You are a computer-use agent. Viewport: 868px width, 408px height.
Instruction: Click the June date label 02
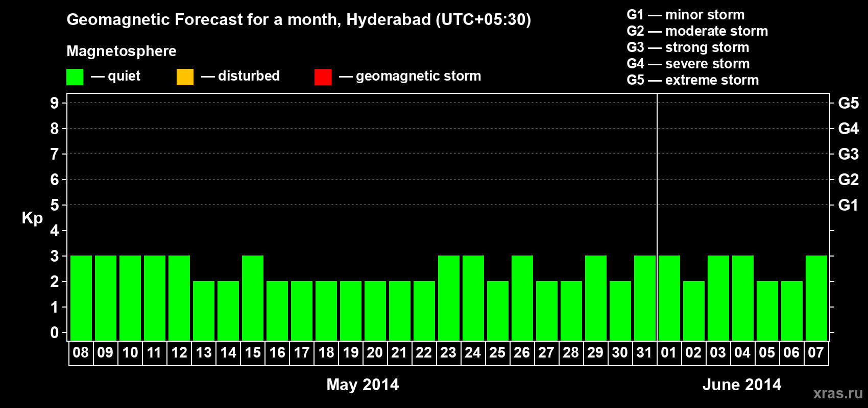693,352
